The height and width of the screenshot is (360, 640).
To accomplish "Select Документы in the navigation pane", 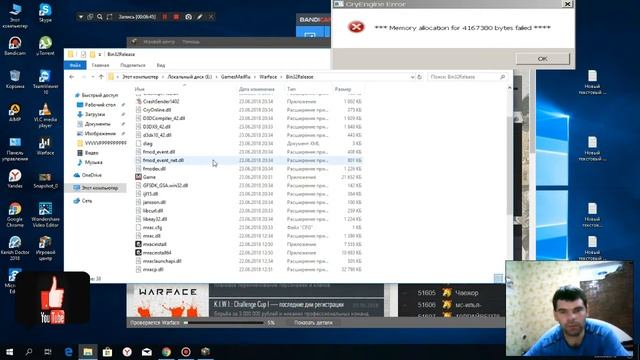I will click(x=98, y=124).
